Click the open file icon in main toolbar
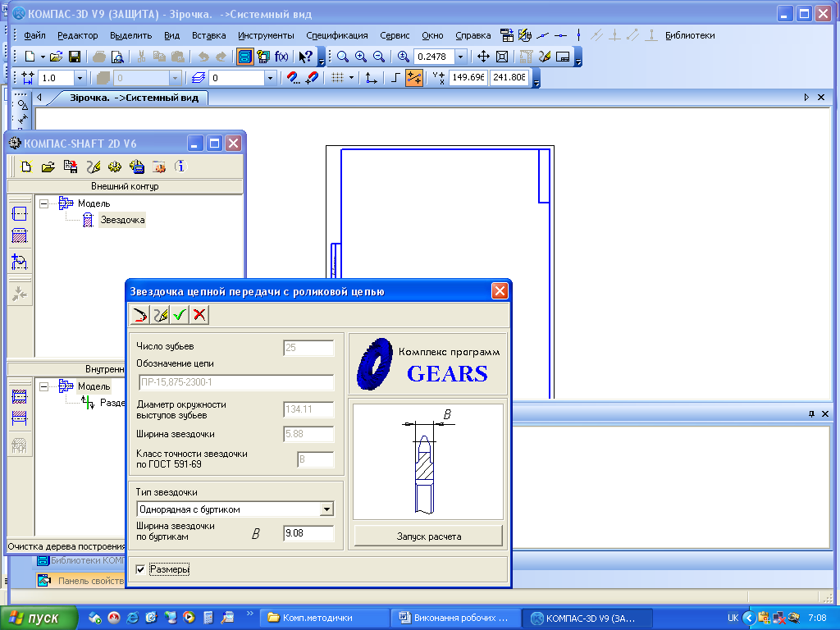Viewport: 840px width, 630px height. (x=57, y=57)
